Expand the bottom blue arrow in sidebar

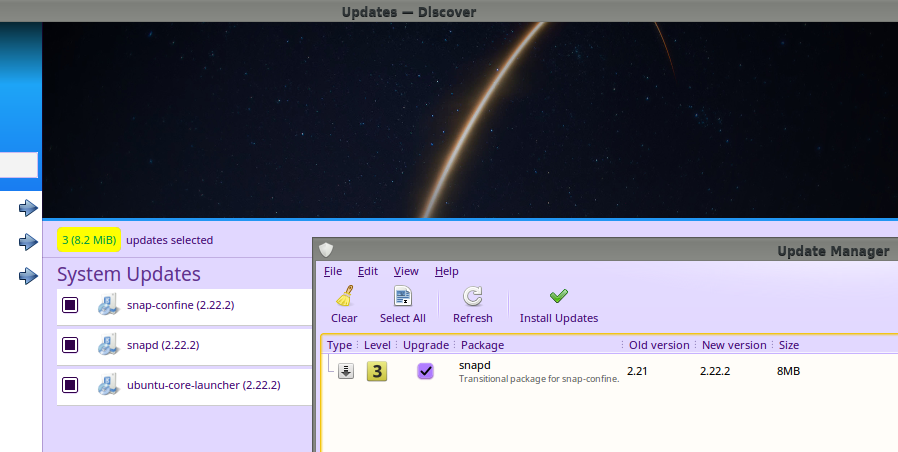[28, 275]
